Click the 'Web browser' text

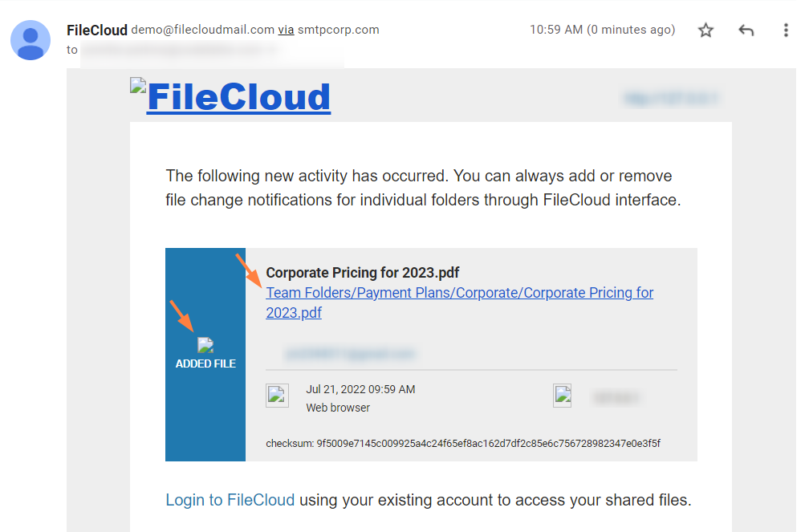338,408
